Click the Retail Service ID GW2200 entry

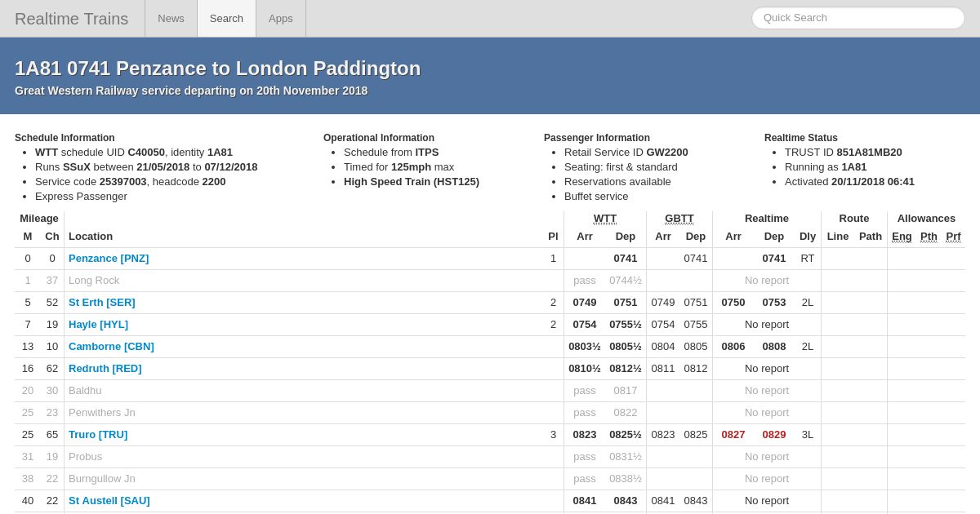[626, 153]
